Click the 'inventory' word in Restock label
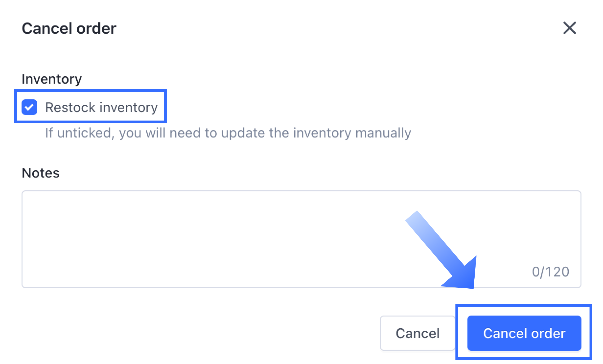This screenshot has height=364, width=603. [x=129, y=107]
